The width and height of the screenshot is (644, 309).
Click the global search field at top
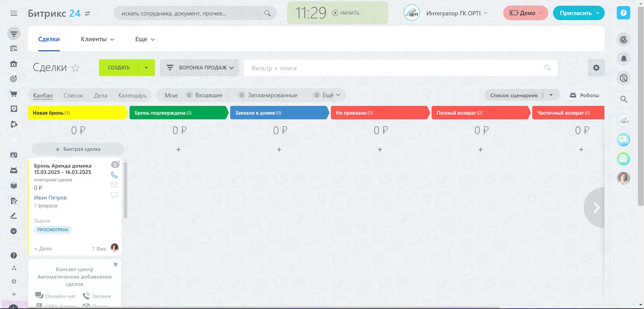coord(195,13)
